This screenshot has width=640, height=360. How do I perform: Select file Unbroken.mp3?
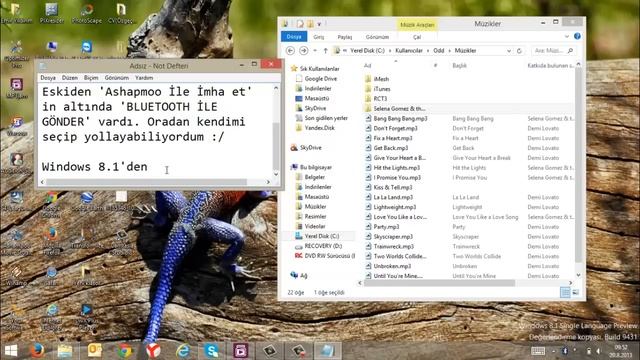coord(392,266)
